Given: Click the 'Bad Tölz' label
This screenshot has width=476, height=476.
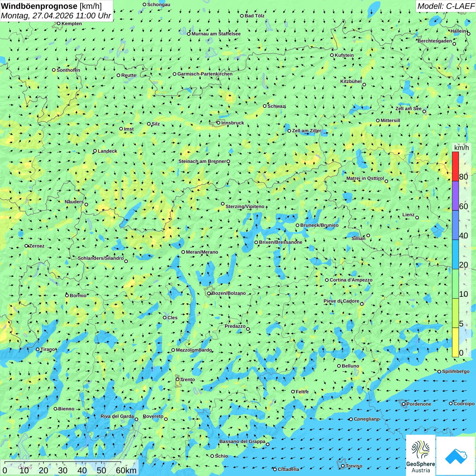Looking at the screenshot, I should [x=255, y=16].
